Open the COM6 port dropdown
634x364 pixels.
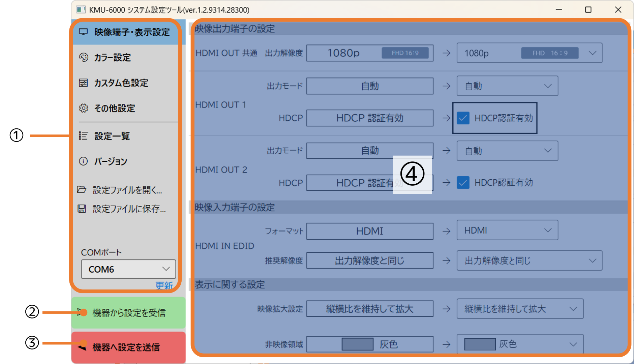click(x=128, y=269)
